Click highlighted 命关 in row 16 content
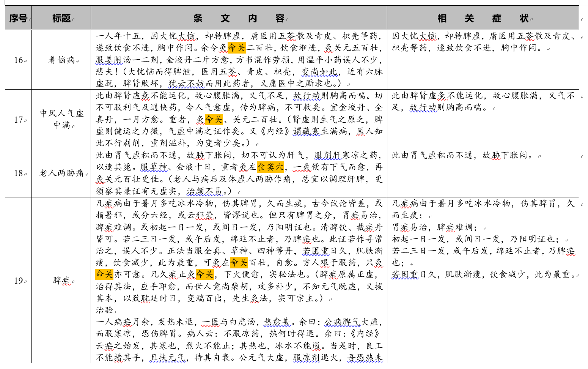This screenshot has width=588, height=369. pos(237,48)
